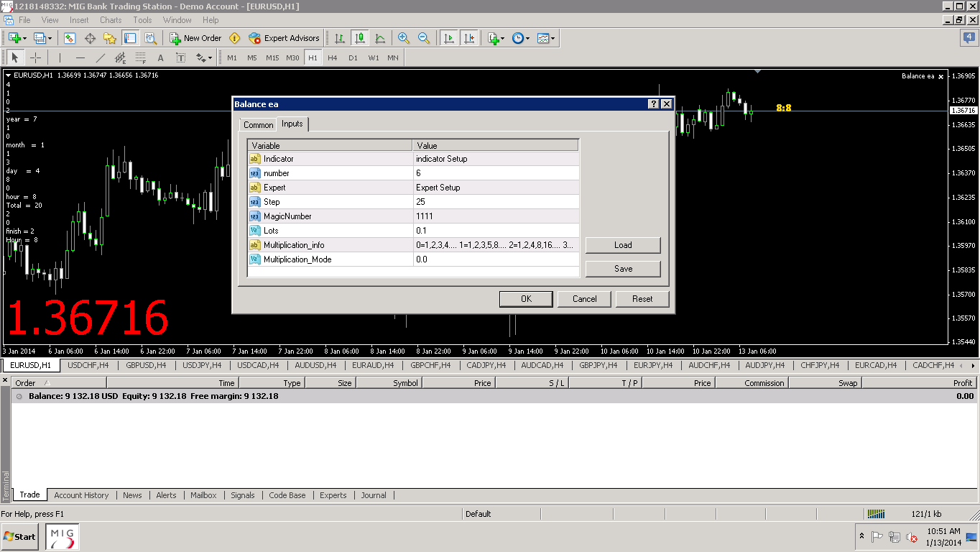Open the Tools menu

142,20
